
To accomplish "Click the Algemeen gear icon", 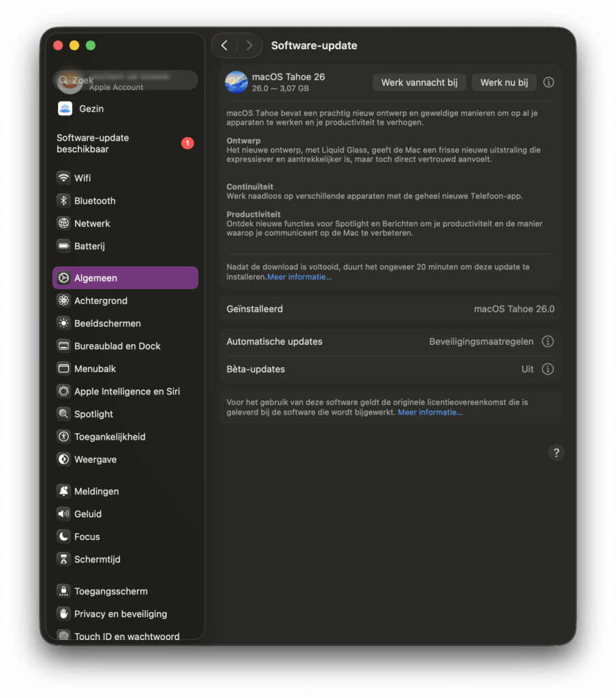I will (x=63, y=278).
